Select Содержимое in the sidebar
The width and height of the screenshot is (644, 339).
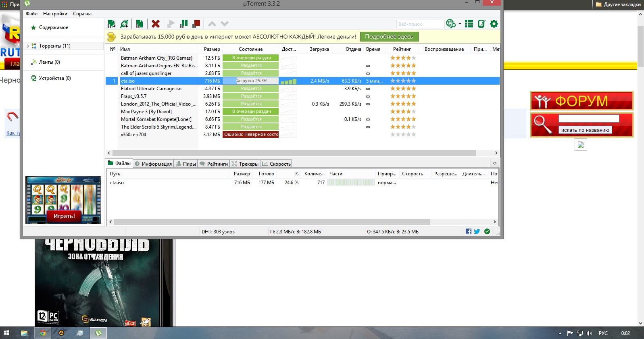[x=54, y=27]
